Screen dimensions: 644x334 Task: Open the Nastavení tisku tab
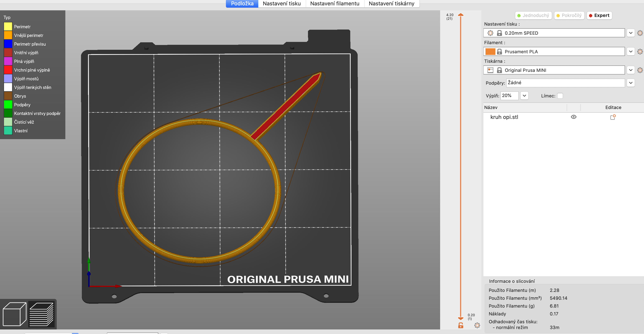(282, 4)
